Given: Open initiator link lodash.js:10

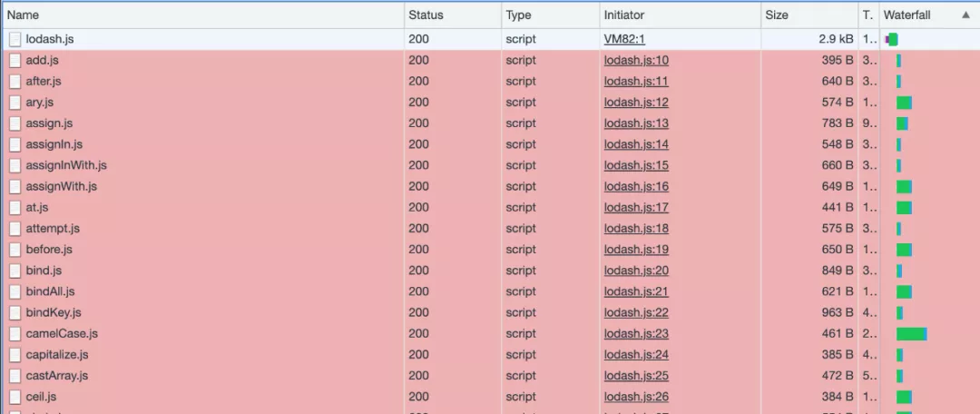Looking at the screenshot, I should click(x=636, y=61).
